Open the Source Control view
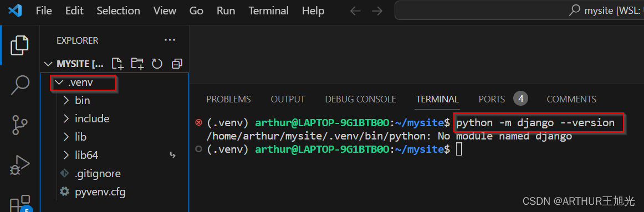The height and width of the screenshot is (212, 644). pyautogui.click(x=19, y=125)
